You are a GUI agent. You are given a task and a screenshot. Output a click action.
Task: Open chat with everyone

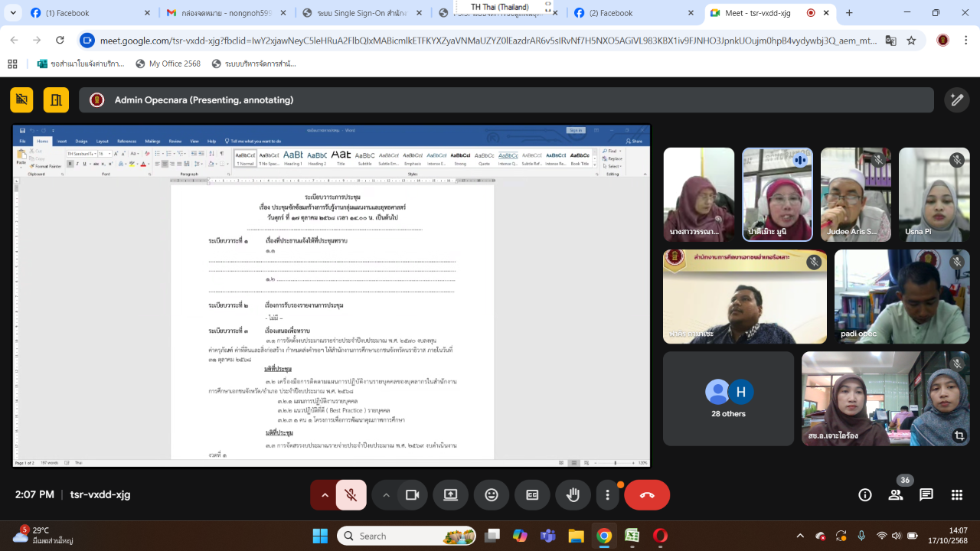click(x=926, y=495)
